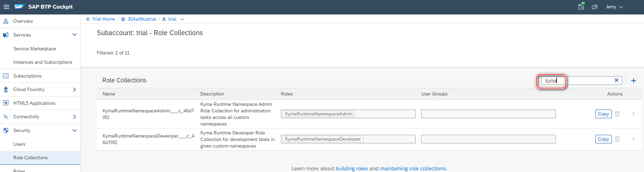Click the Subscriptions sidebar icon
Screen dimensions: 644x172
coord(6,76)
